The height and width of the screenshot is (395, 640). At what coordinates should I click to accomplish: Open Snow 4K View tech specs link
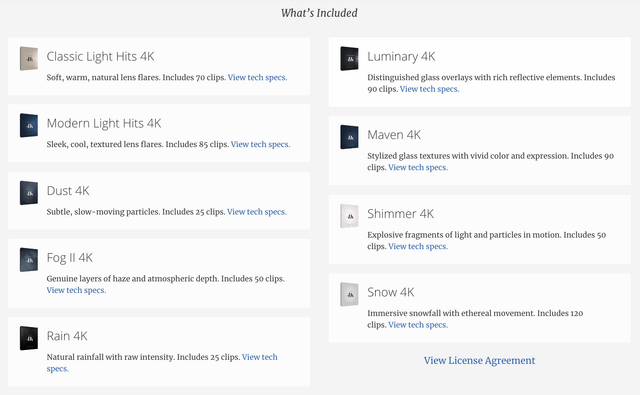tap(418, 325)
